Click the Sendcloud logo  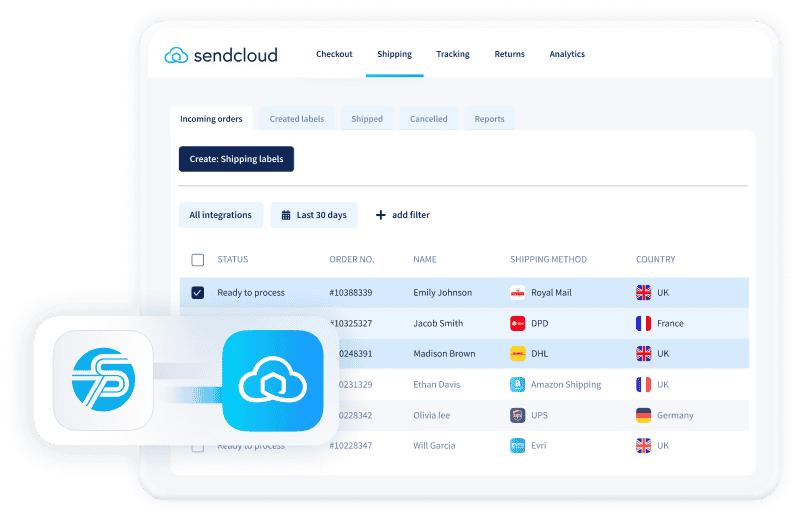221,55
